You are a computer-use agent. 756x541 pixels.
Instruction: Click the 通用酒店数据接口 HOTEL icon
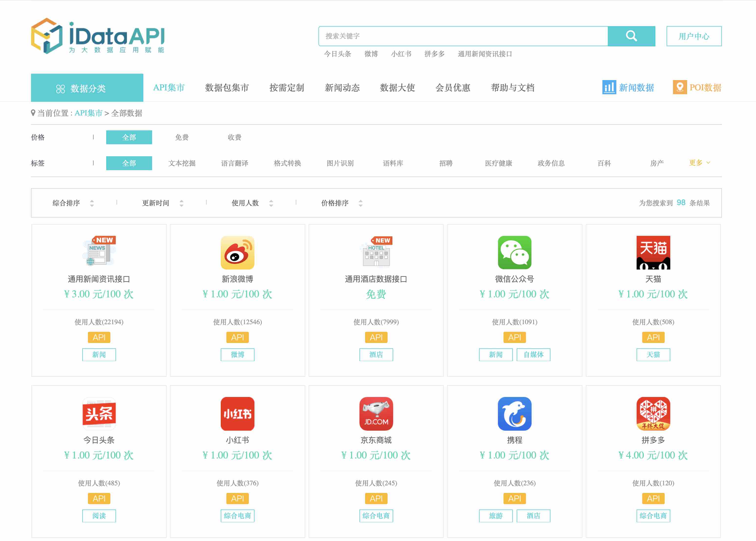pos(376,251)
